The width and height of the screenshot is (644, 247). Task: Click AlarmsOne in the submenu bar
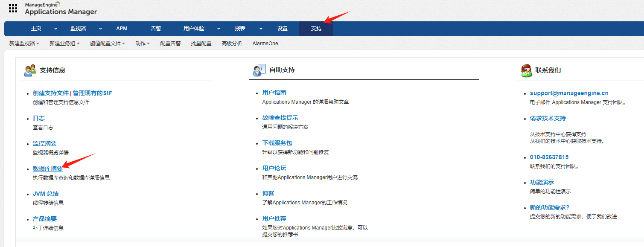[x=265, y=44]
